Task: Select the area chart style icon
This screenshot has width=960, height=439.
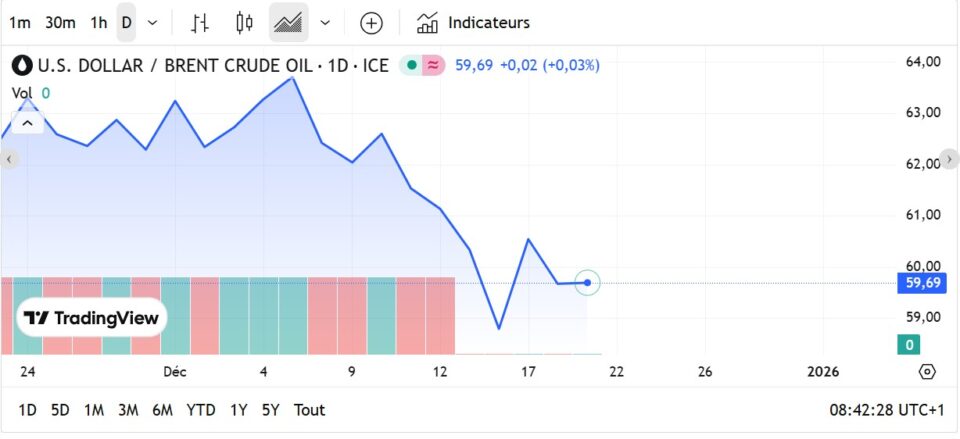Action: point(289,22)
